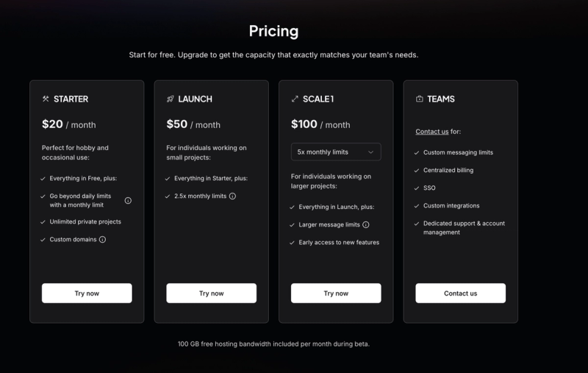The height and width of the screenshot is (373, 588).
Task: Click the SSO feature checkmark item
Action: (x=425, y=188)
